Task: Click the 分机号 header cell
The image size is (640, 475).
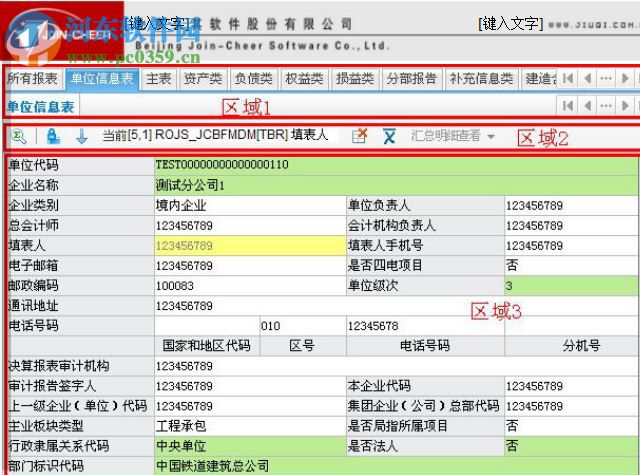Action: pos(571,346)
